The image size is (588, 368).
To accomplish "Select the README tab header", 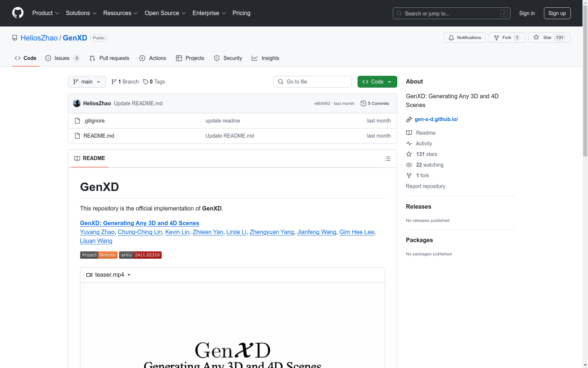I will click(90, 158).
